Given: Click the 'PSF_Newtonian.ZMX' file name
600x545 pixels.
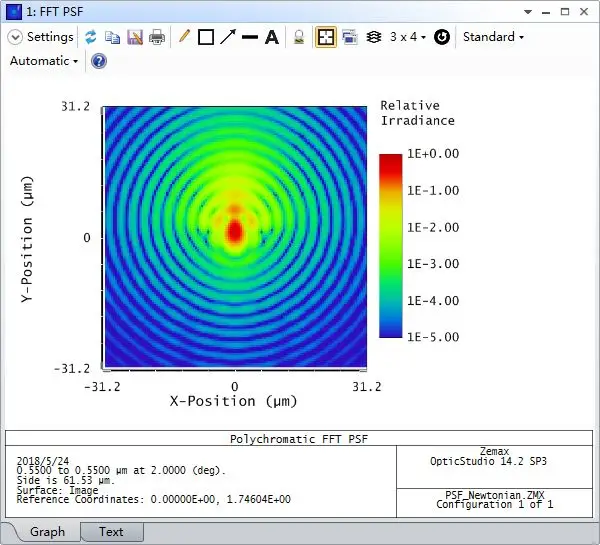Looking at the screenshot, I should (x=494, y=495).
